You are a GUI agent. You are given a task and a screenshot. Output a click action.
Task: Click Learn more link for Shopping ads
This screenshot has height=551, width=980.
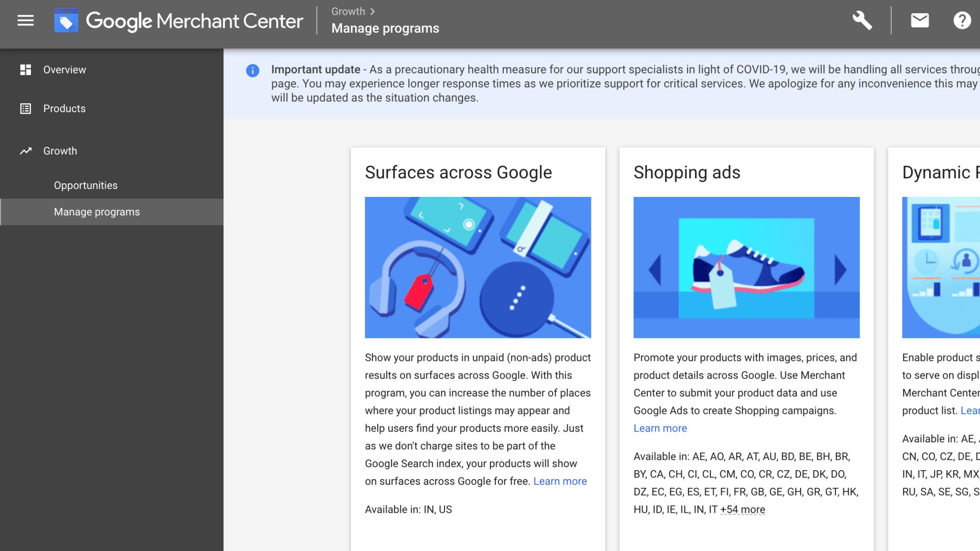pyautogui.click(x=661, y=427)
